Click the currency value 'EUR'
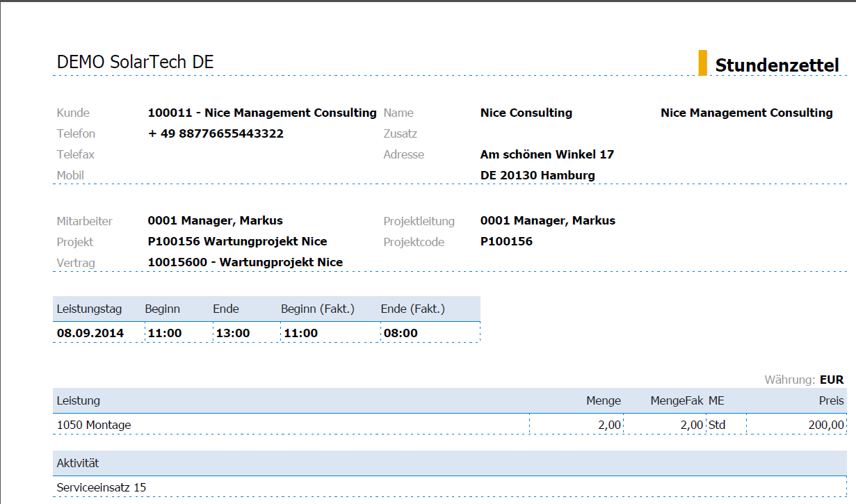856x504 pixels. click(x=832, y=380)
